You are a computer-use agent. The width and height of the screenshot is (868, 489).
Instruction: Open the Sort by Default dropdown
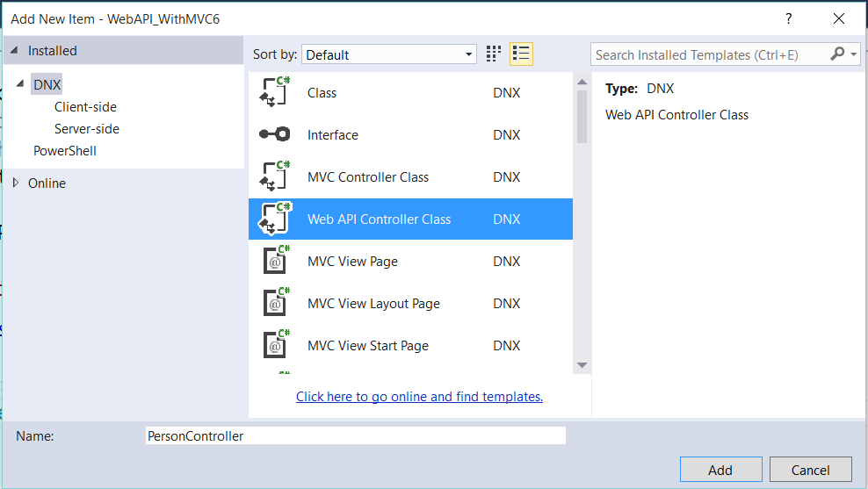point(388,54)
